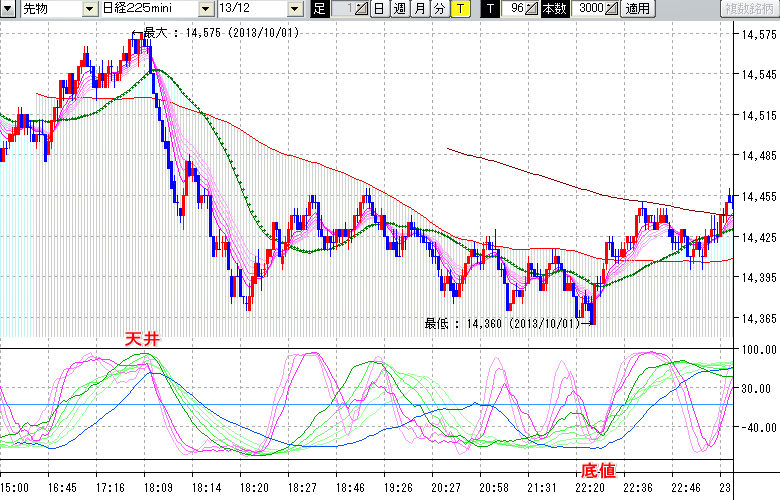
Task: Click the 足 bar-period stepper icon
Action: (362, 9)
